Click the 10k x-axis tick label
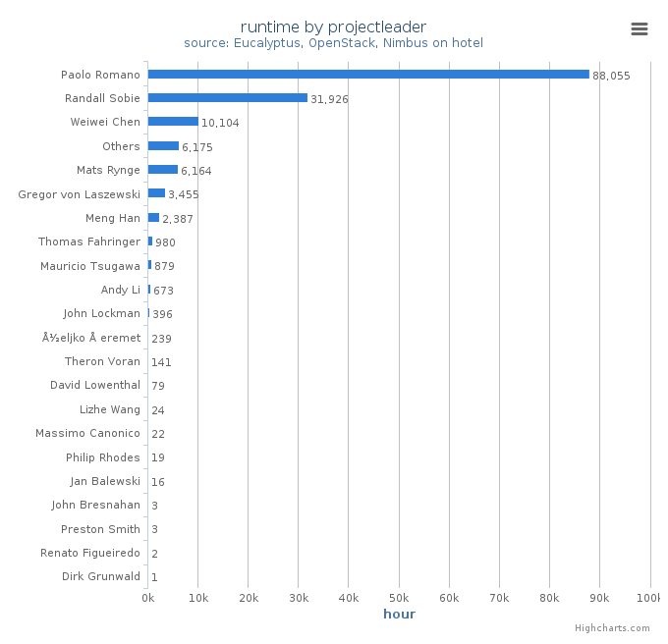This screenshot has height=644, width=668. tap(198, 598)
